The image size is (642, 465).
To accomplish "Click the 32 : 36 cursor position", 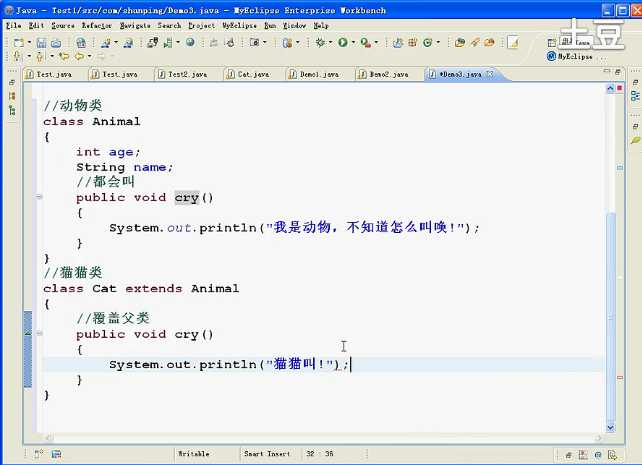I will click(320, 454).
